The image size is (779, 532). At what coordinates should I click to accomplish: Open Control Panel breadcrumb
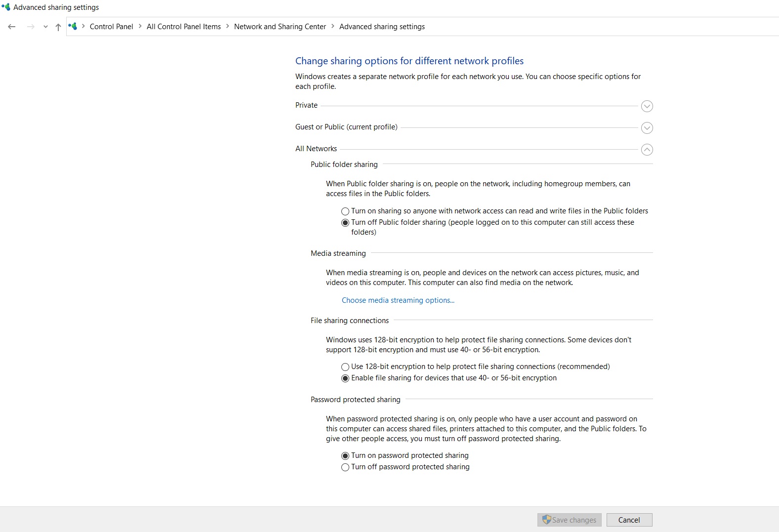coord(111,27)
